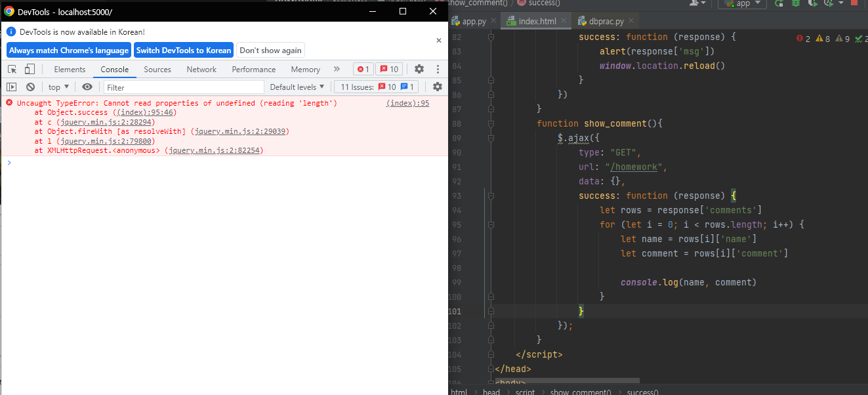Open the jquery.min.js:2:82254 link
The image size is (868, 395).
pyautogui.click(x=215, y=150)
